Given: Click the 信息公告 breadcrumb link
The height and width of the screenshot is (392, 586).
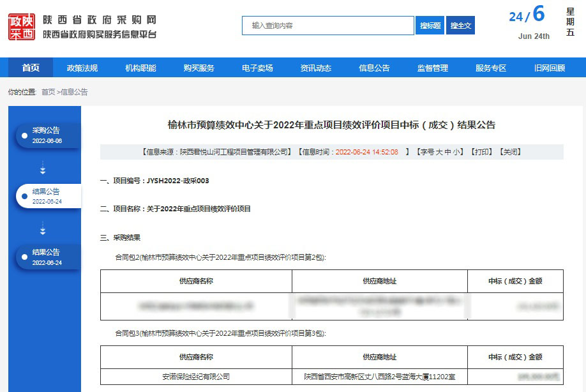Looking at the screenshot, I should point(74,92).
